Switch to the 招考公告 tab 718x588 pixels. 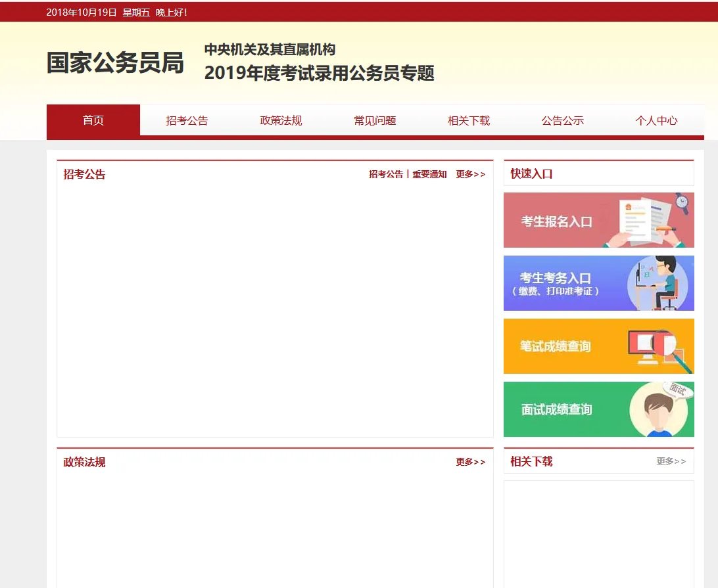tap(186, 121)
